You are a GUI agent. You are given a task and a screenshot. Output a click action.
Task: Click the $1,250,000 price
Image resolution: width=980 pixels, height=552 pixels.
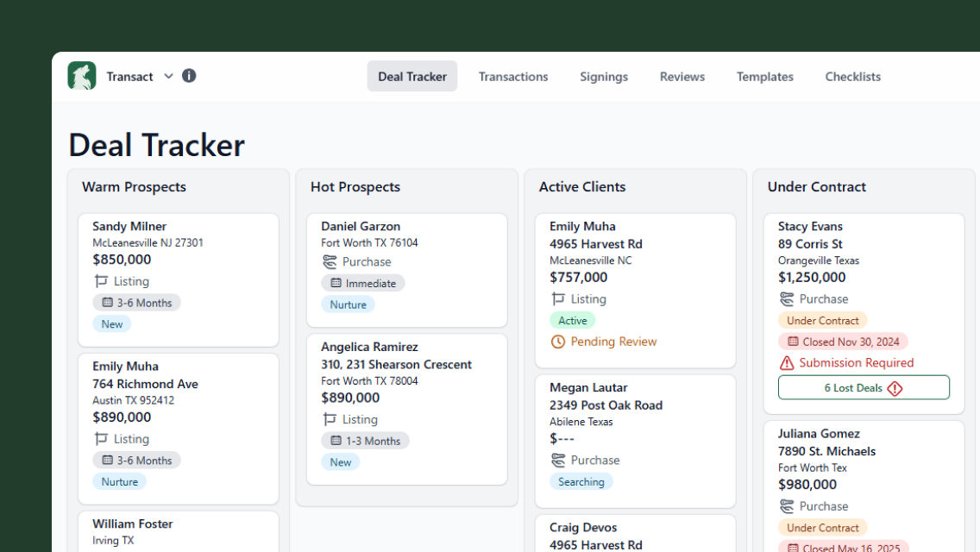point(811,277)
